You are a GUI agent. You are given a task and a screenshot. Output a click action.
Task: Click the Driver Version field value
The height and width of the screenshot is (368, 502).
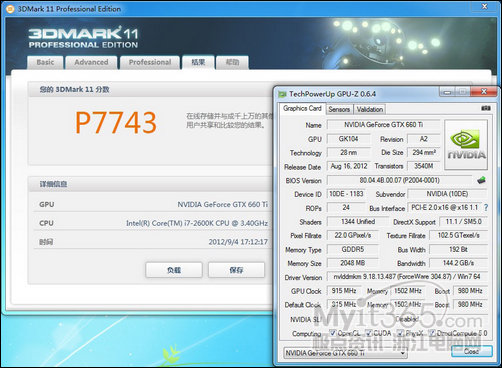coord(408,277)
